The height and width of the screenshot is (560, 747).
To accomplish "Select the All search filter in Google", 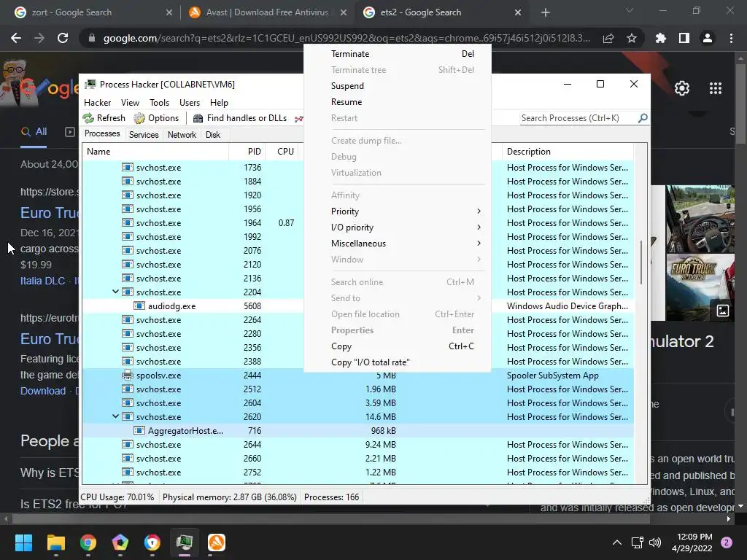I will [x=34, y=132].
